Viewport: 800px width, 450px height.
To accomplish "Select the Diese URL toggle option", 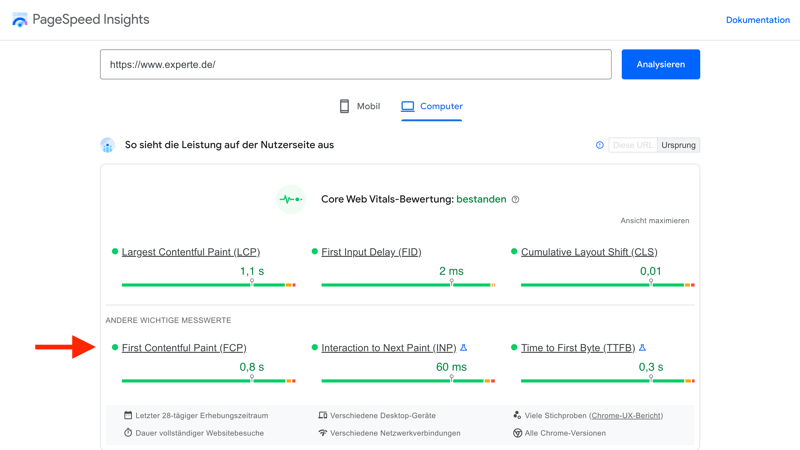I will click(633, 145).
